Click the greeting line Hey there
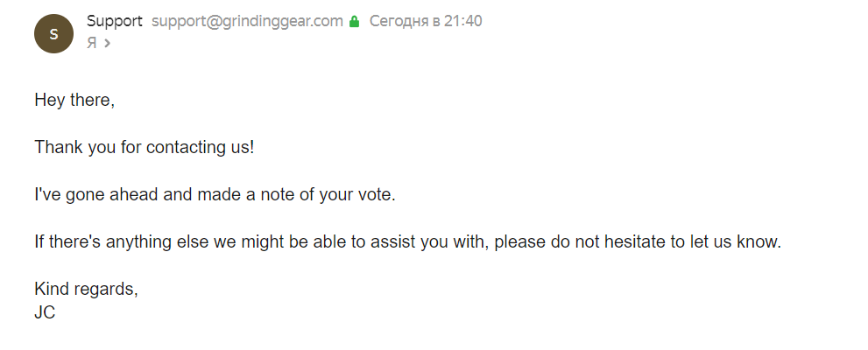 pyautogui.click(x=74, y=100)
